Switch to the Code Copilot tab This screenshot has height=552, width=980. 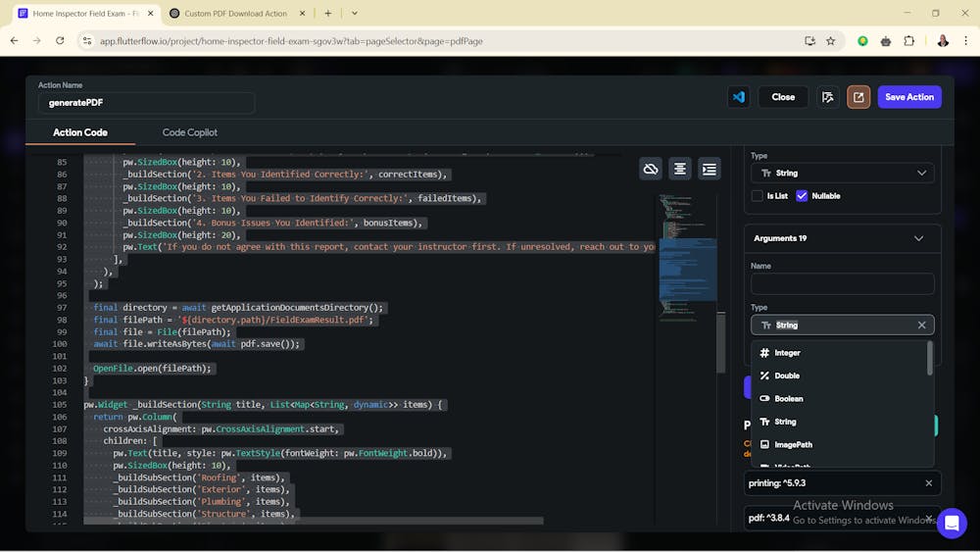point(189,132)
